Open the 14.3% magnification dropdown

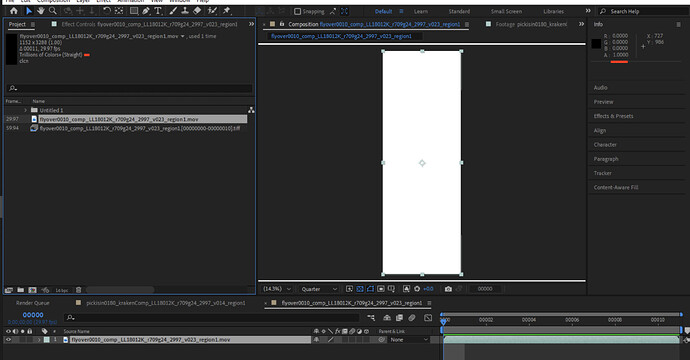click(277, 289)
